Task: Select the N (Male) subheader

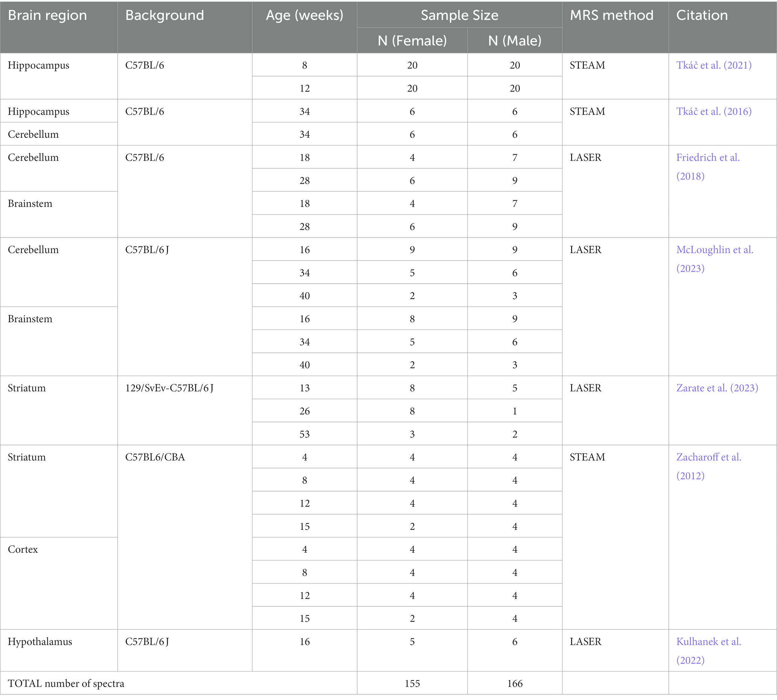Action: (x=515, y=41)
